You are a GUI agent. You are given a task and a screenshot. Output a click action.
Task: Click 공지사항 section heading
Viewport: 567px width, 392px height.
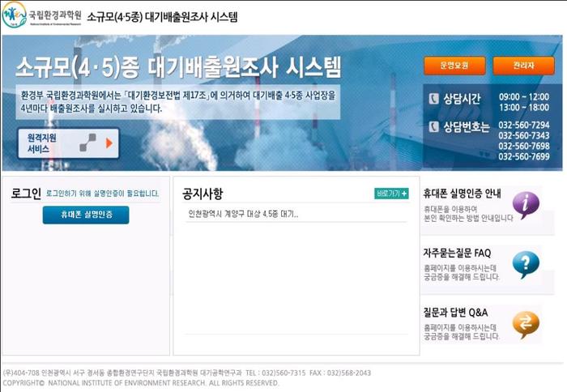tap(202, 194)
